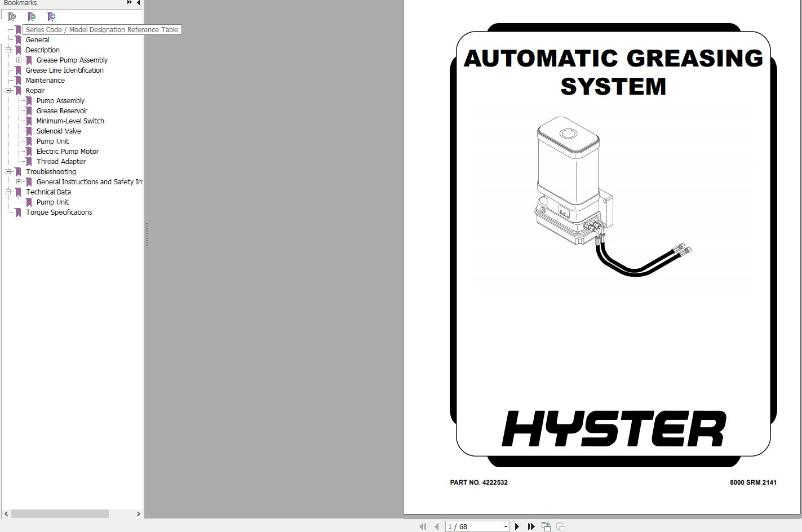Image resolution: width=802 pixels, height=532 pixels.
Task: Collapse the Technical Data branch
Action: click(8, 192)
